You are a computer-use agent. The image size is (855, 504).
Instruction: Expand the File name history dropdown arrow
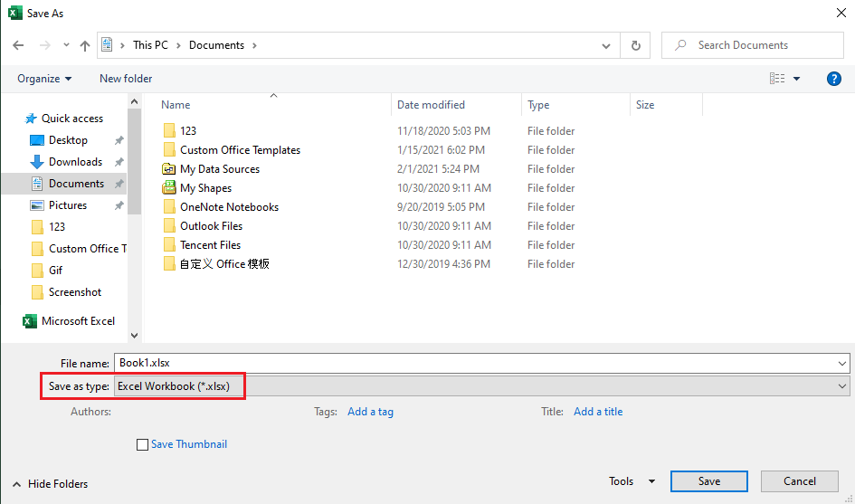coord(842,363)
